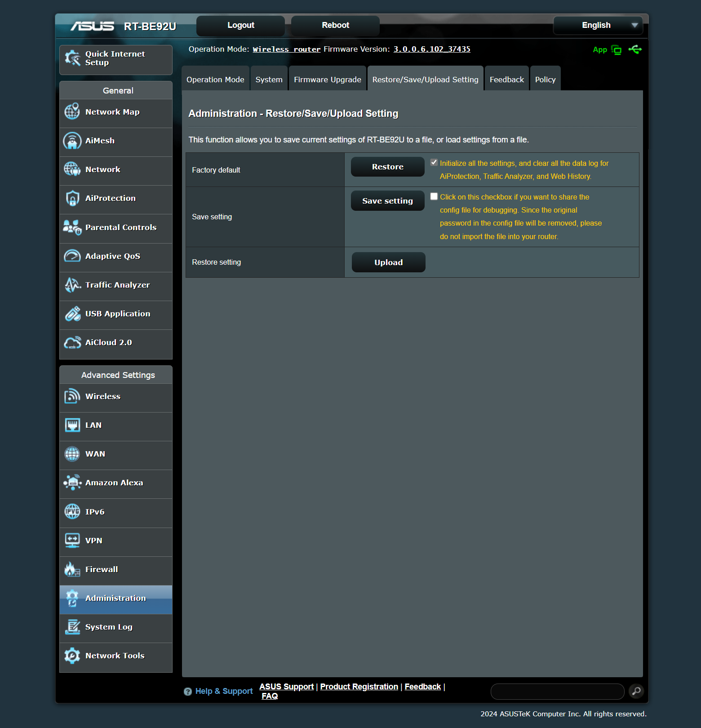Click the Wireless signal icon
The image size is (701, 728).
(72, 396)
